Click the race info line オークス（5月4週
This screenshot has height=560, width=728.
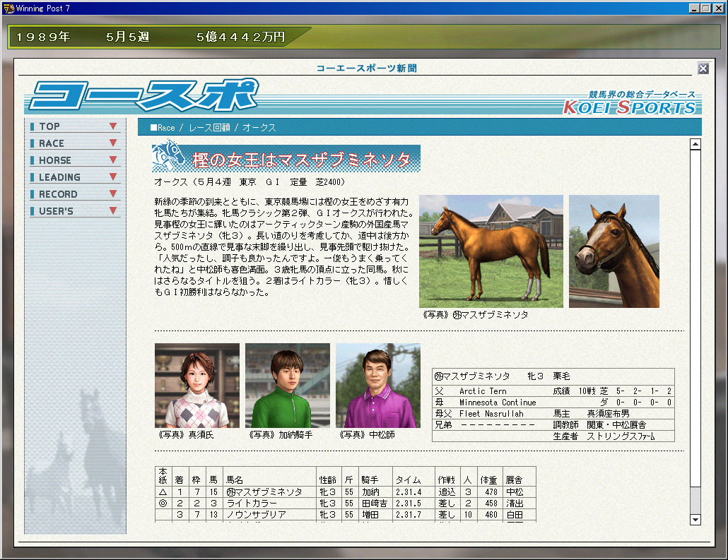point(249,182)
